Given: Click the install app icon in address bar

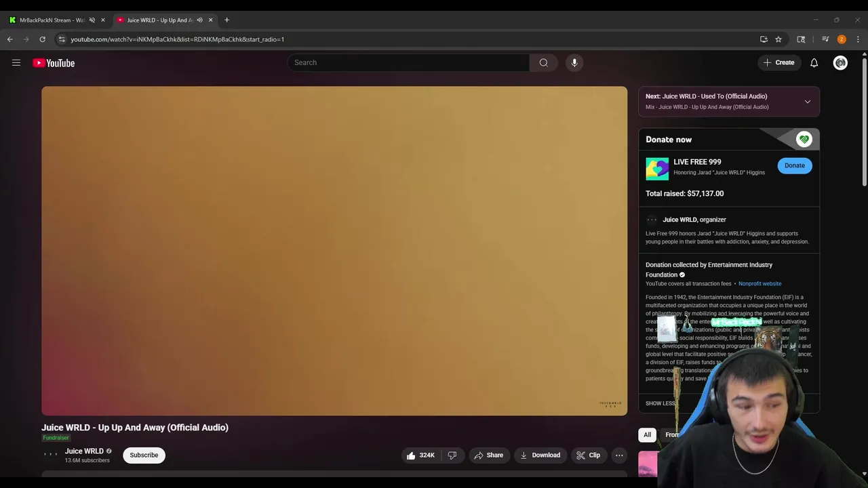Looking at the screenshot, I should (x=764, y=39).
